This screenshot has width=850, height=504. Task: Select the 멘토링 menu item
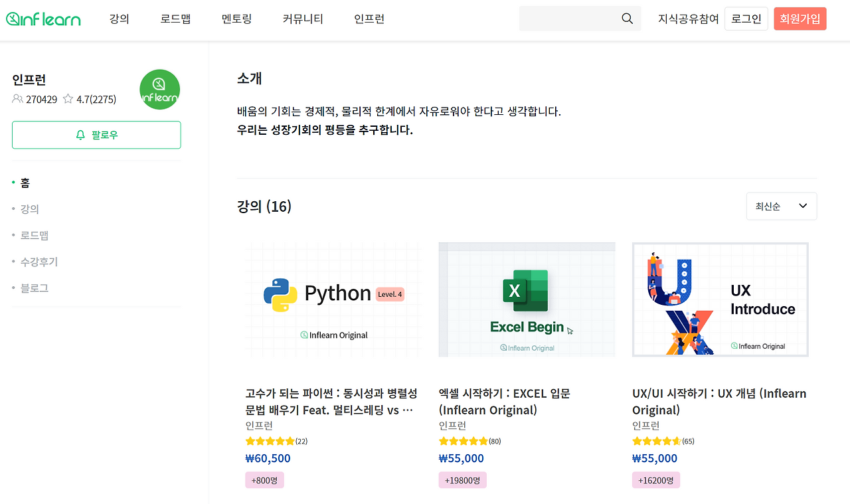pos(237,19)
